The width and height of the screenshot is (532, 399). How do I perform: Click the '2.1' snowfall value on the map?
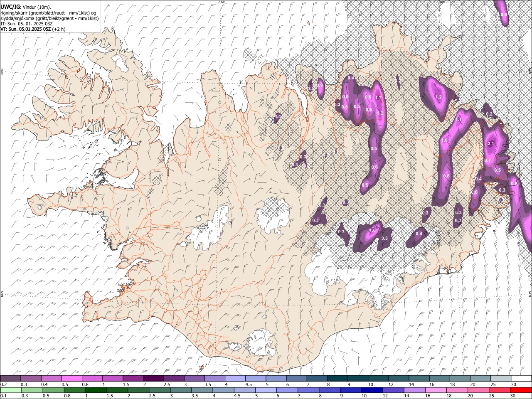point(491,144)
